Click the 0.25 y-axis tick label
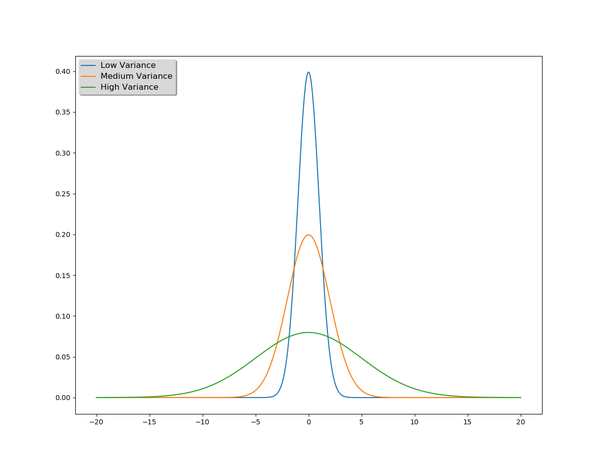 point(63,194)
